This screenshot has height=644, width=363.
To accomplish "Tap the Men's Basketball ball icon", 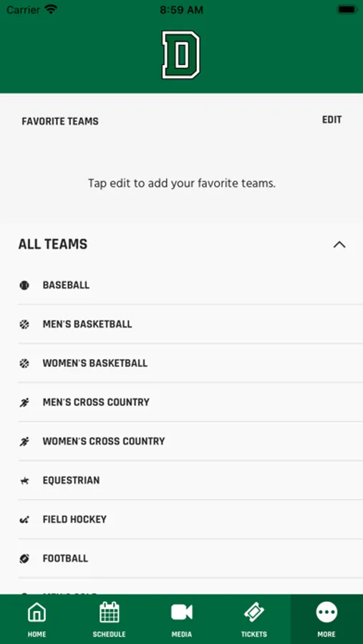I will pyautogui.click(x=24, y=324).
